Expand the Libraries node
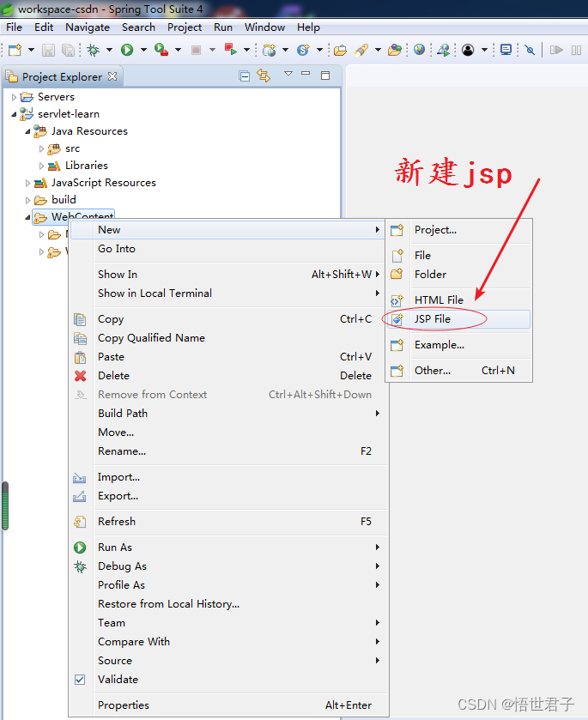The image size is (588, 720). pyautogui.click(x=41, y=166)
